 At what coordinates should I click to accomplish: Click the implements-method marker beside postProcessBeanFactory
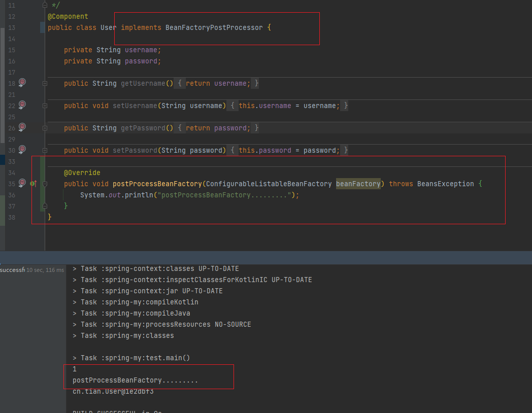point(33,184)
